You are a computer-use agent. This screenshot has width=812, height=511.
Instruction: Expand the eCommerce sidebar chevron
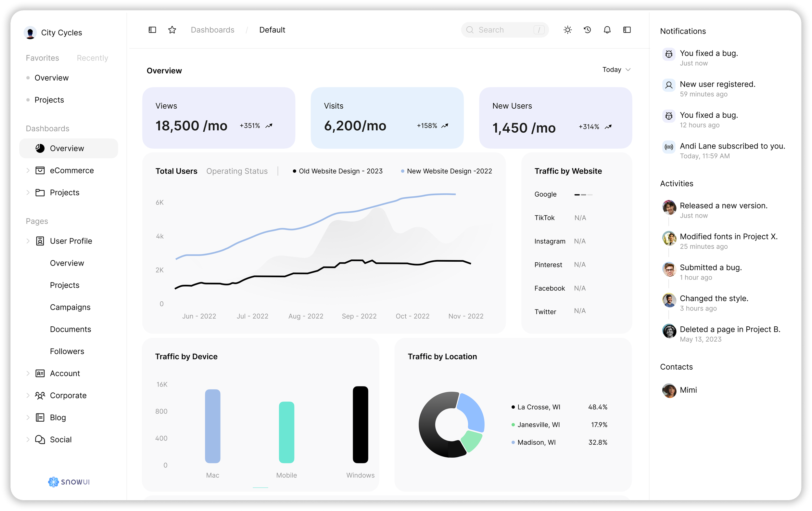28,170
